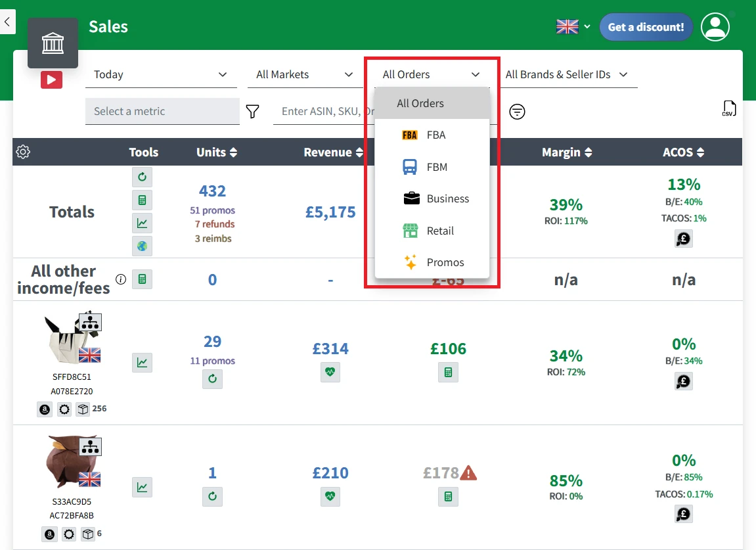Click the Amazon icon under SFFD8C51
Screen dimensions: 756x550
[x=45, y=409]
